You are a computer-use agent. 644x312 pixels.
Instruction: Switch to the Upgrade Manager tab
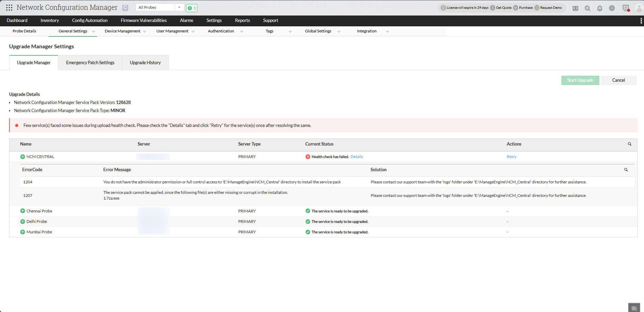(x=34, y=63)
